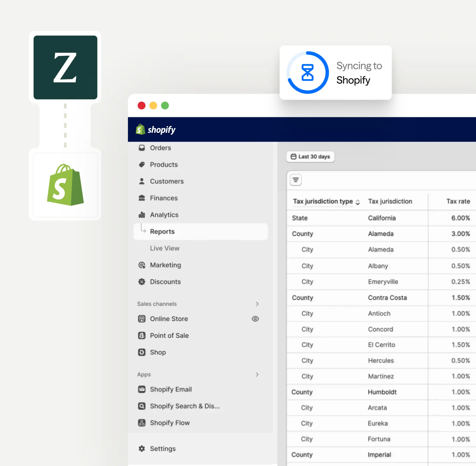
Task: Click the Marketing target icon
Action: [142, 265]
